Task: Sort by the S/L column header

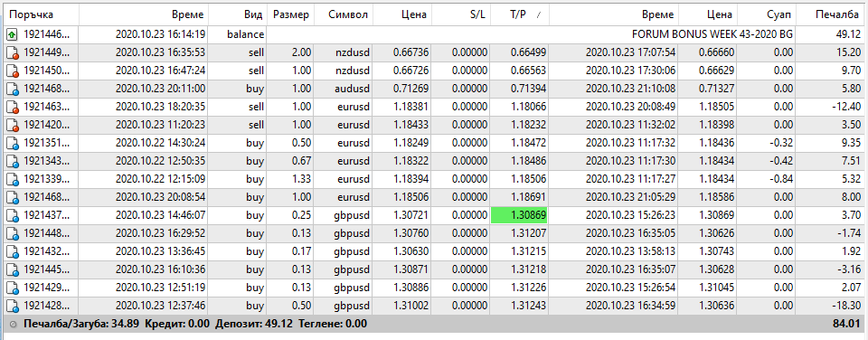Action: coord(461,15)
